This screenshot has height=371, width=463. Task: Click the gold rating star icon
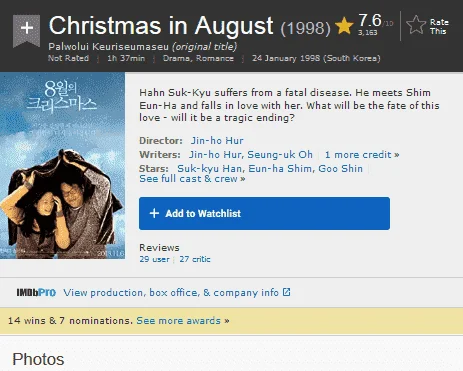click(x=344, y=26)
